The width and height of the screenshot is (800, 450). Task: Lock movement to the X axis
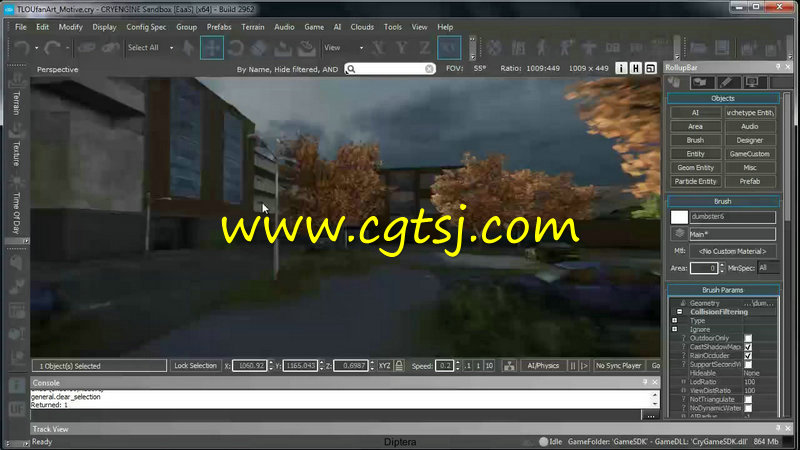click(378, 48)
